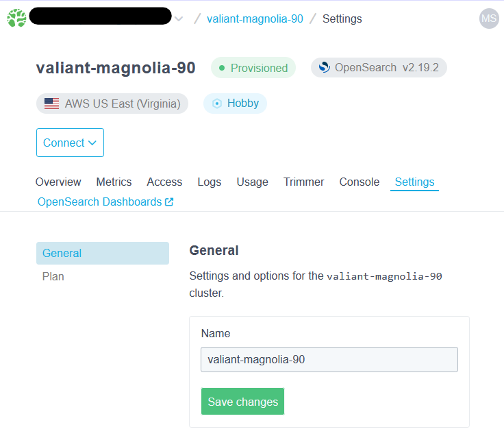Select Plan in the settings sidebar

[53, 276]
